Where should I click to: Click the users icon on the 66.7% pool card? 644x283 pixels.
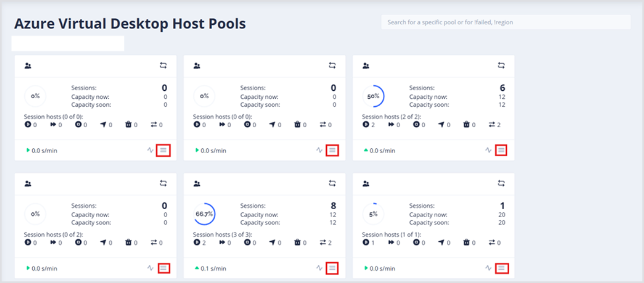pyautogui.click(x=197, y=183)
